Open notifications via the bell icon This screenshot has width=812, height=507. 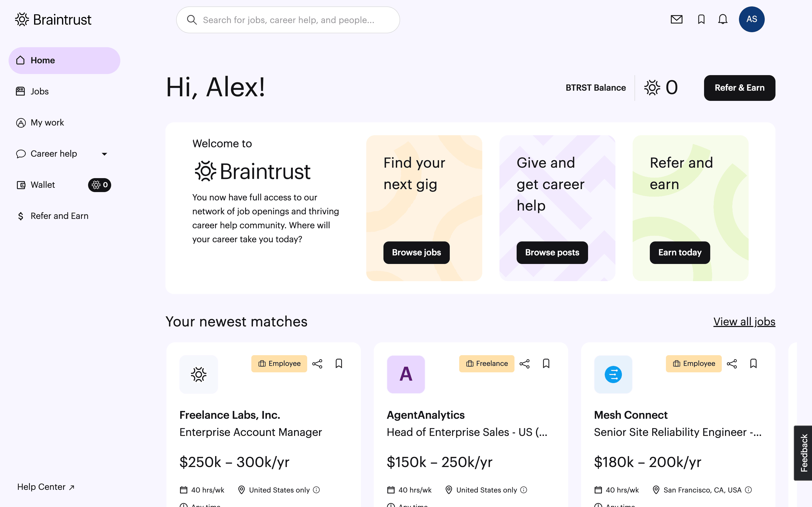coord(723,19)
